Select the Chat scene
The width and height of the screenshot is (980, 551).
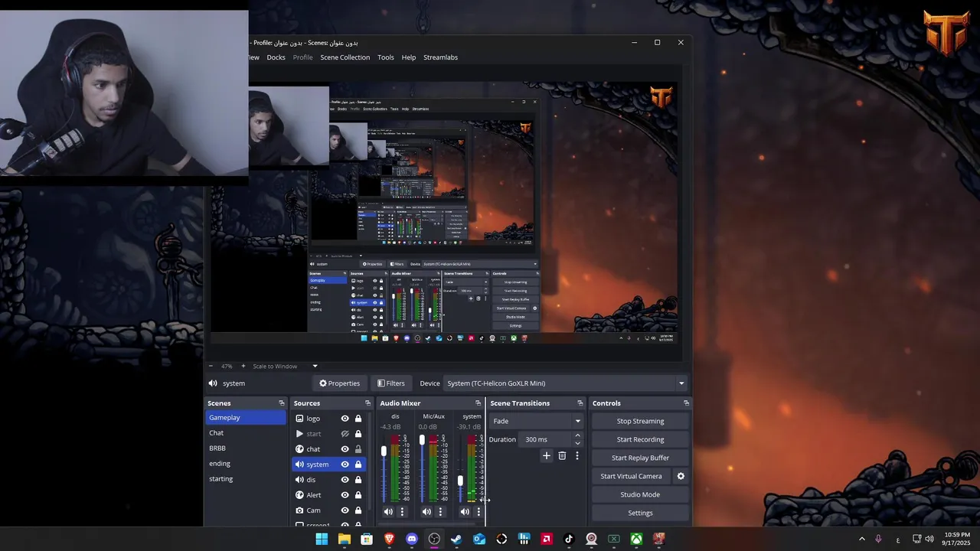tap(245, 433)
